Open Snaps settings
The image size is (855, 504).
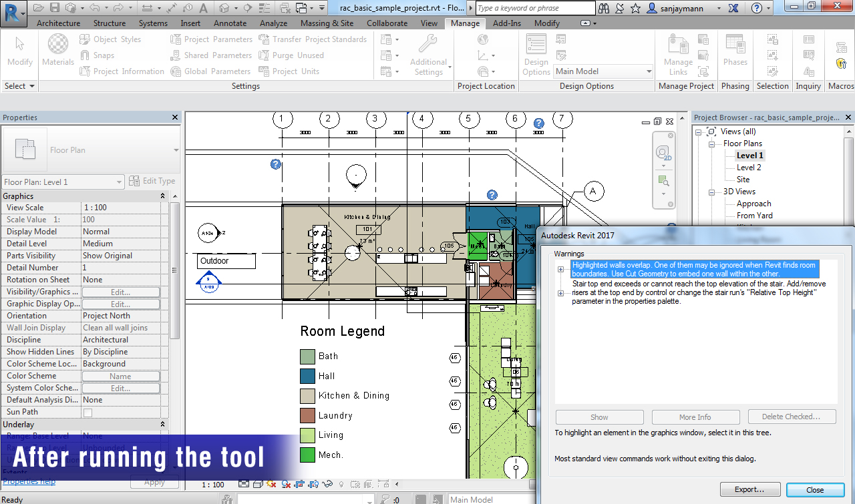point(97,55)
